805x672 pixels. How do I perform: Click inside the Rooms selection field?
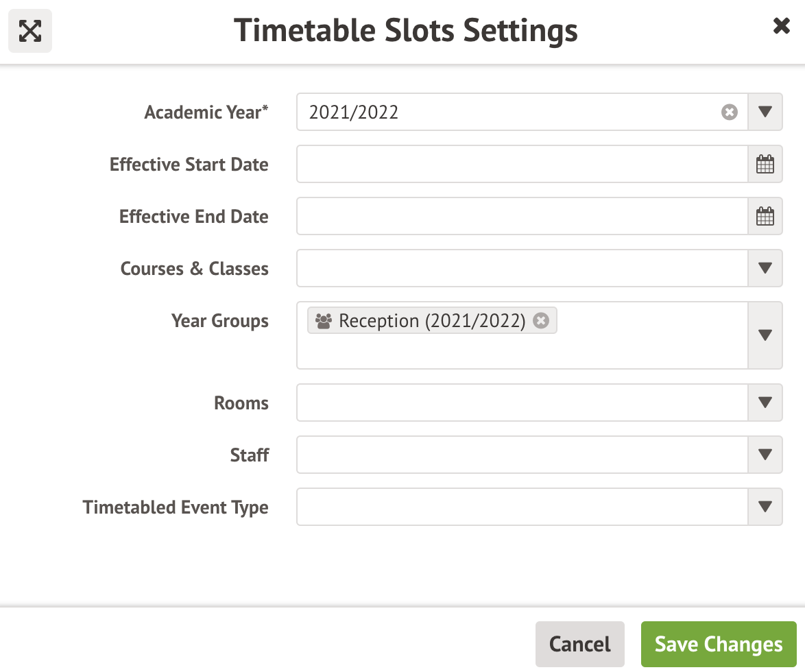click(522, 403)
